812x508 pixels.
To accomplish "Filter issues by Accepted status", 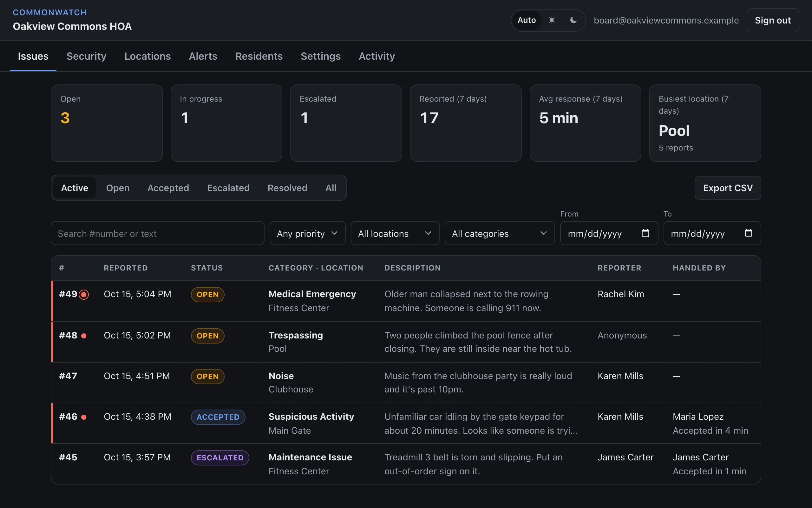I will click(x=168, y=188).
